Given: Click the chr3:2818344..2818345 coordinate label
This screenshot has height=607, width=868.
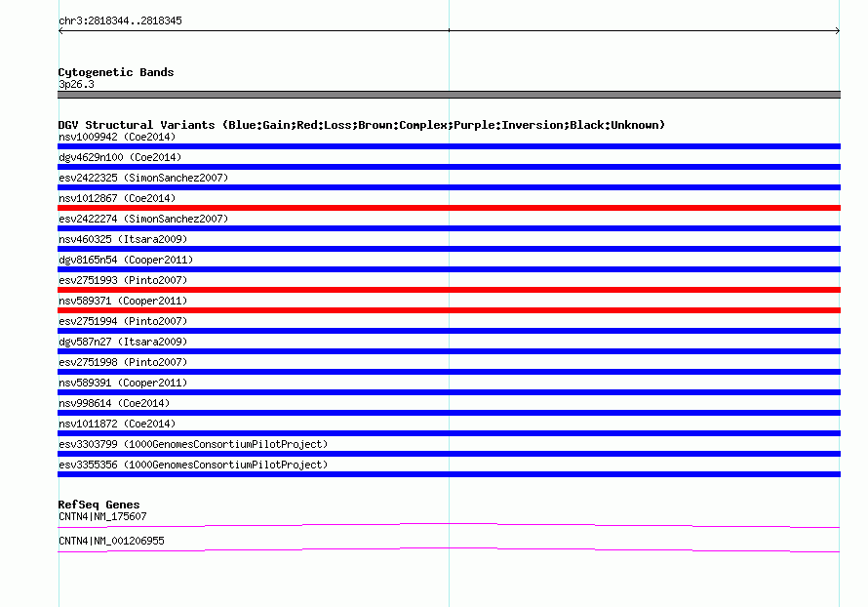Looking at the screenshot, I should [x=120, y=20].
